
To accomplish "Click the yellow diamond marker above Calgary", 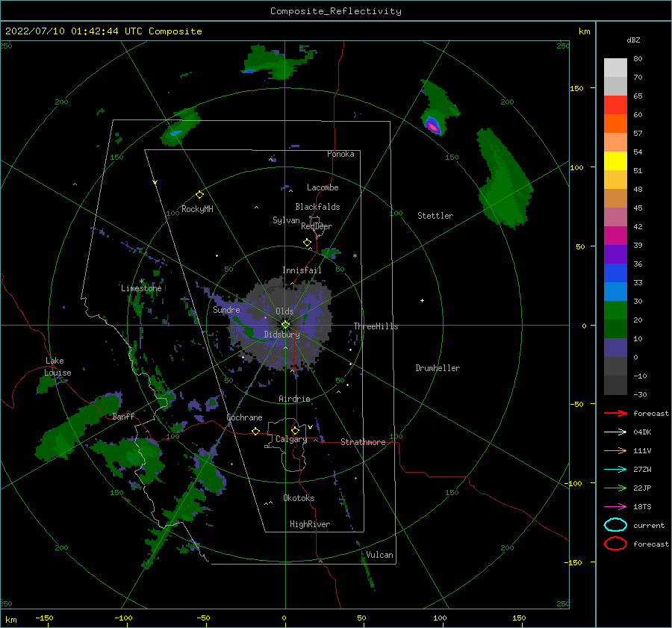I will coord(295,430).
